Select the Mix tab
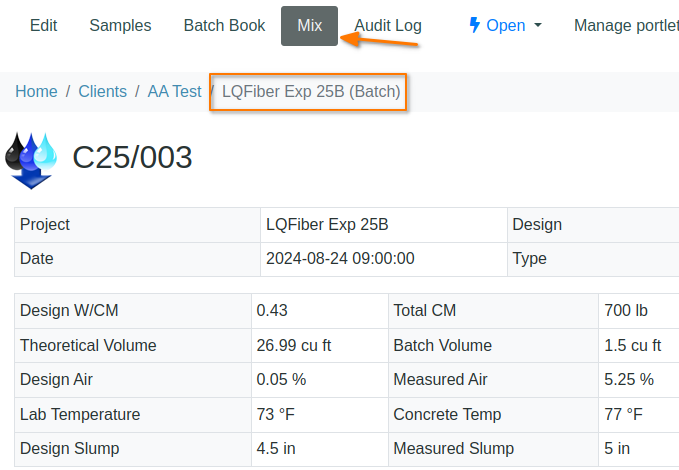The width and height of the screenshot is (679, 470). (309, 25)
